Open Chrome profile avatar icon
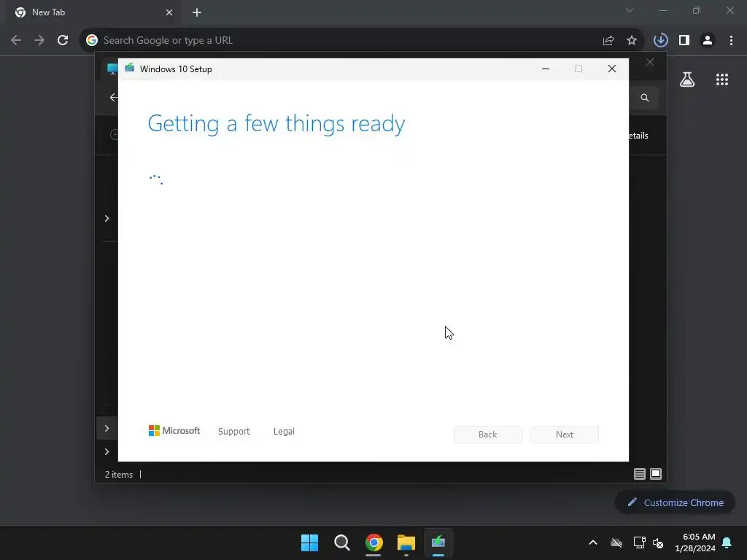Viewport: 747px width, 560px height. pyautogui.click(x=708, y=41)
